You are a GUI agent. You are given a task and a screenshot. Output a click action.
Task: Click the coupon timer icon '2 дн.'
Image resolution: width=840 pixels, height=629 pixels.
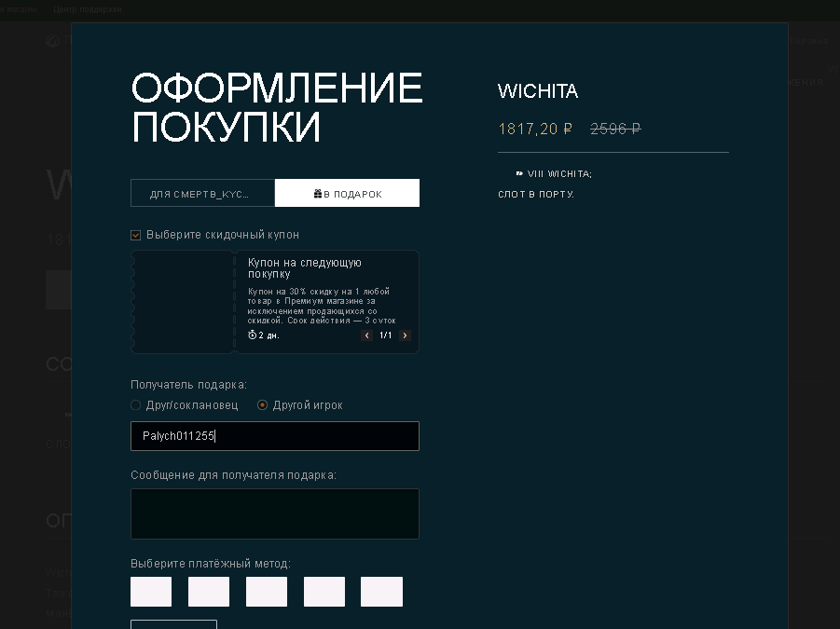click(x=253, y=335)
